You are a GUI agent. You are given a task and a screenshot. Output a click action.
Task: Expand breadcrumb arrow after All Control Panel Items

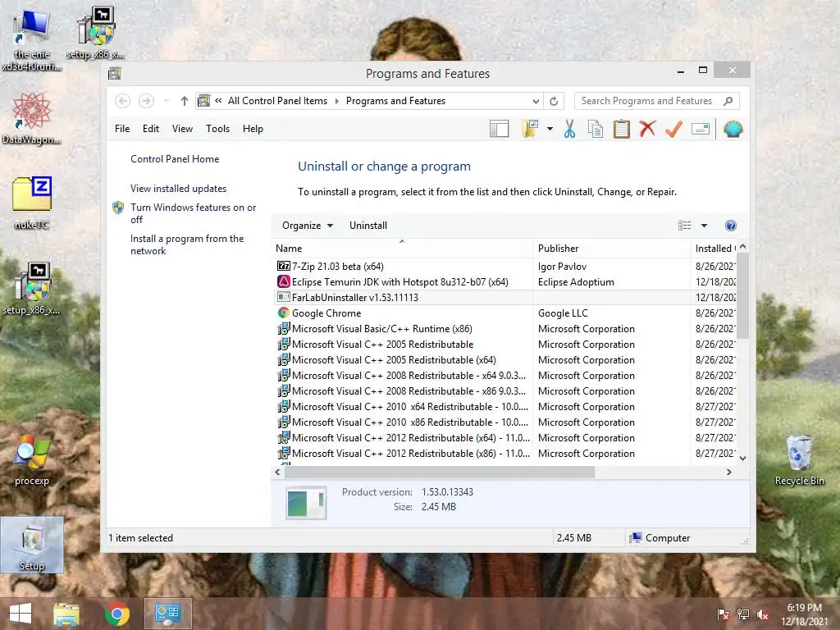(x=337, y=101)
